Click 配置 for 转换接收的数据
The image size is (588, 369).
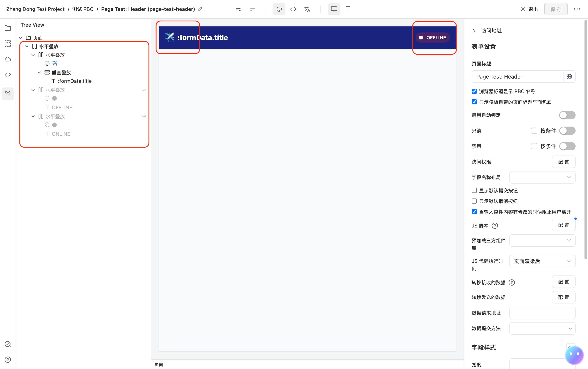[563, 282]
